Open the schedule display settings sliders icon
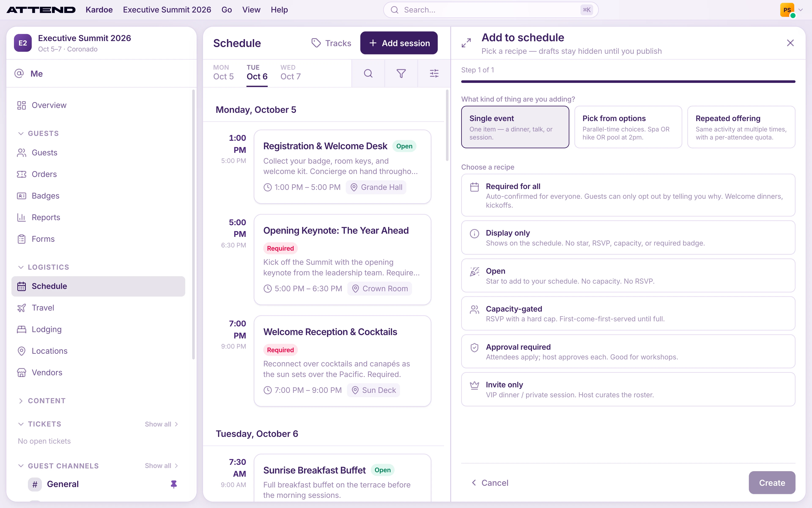812x508 pixels. (434, 73)
